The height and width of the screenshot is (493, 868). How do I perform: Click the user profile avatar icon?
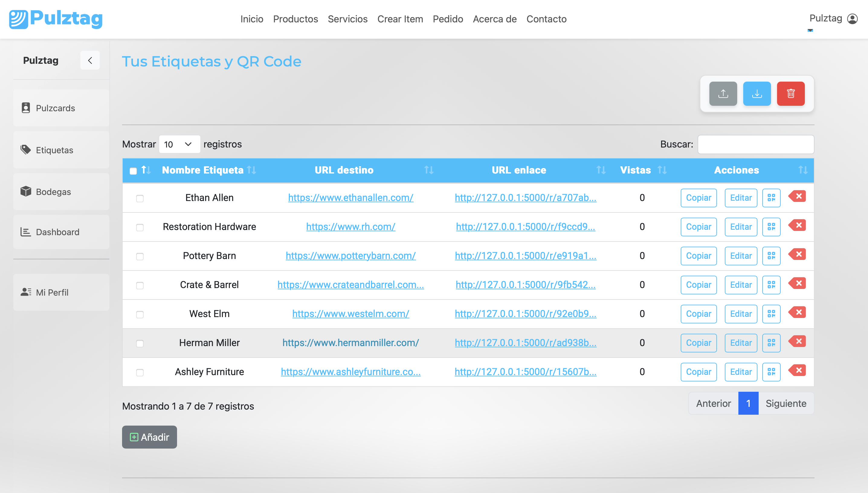point(852,19)
